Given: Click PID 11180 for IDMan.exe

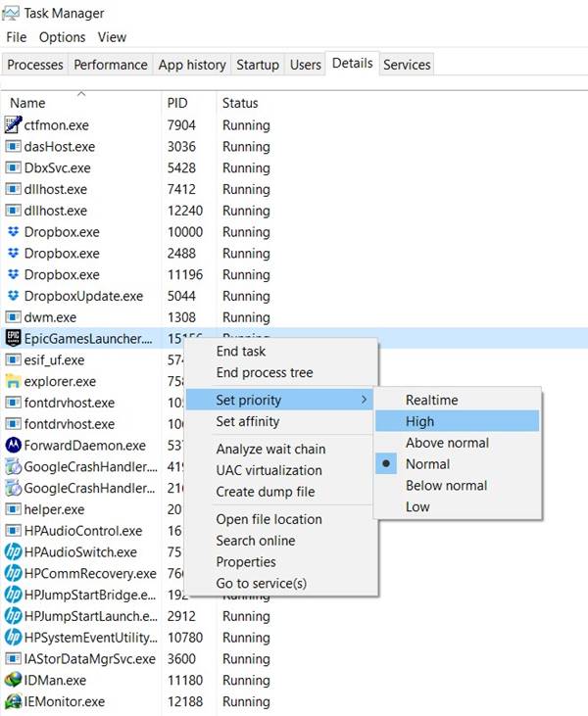Looking at the screenshot, I should tap(185, 680).
